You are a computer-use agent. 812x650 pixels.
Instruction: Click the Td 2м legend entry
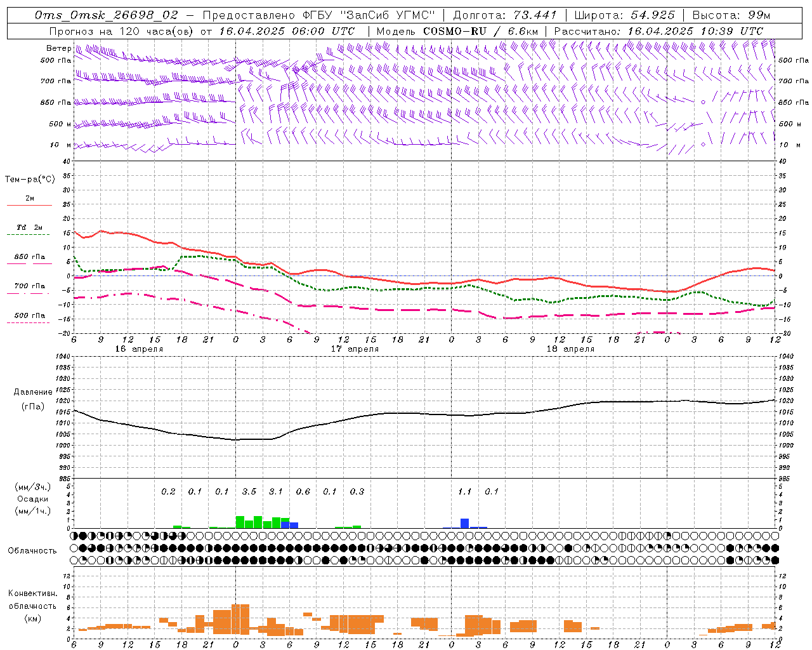pos(30,227)
